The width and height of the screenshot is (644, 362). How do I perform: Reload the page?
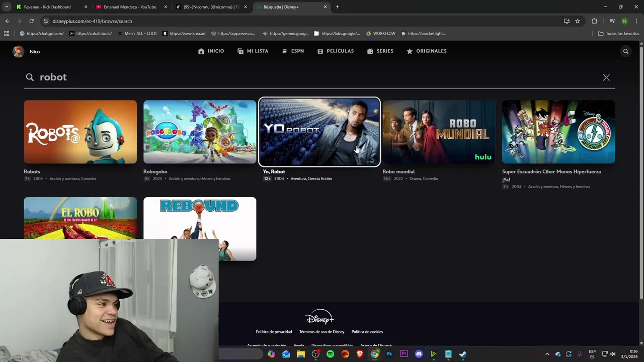(x=31, y=21)
